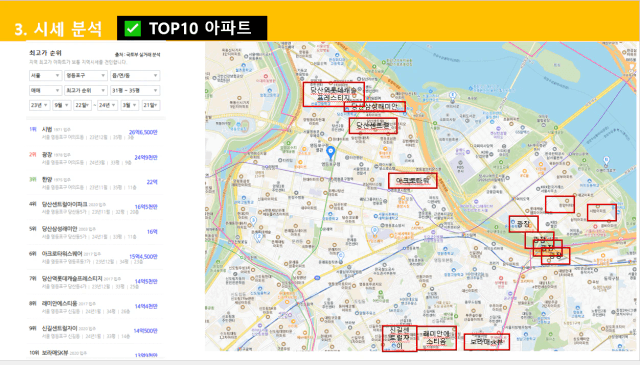The height and width of the screenshot is (365, 640).
Task: Open the 21일 end day dropdown
Action: [x=151, y=105]
